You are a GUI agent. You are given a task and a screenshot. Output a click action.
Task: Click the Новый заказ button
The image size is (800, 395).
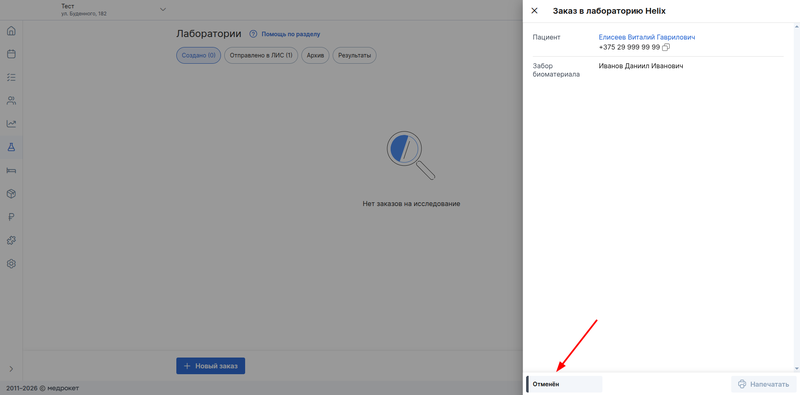pos(211,366)
